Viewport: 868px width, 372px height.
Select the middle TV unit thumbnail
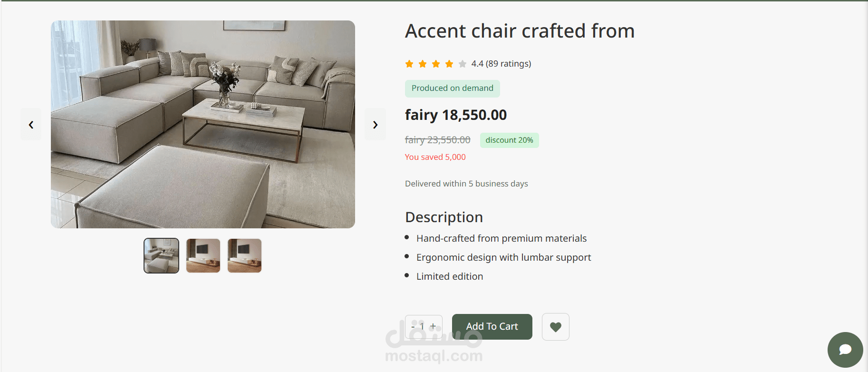coord(203,256)
